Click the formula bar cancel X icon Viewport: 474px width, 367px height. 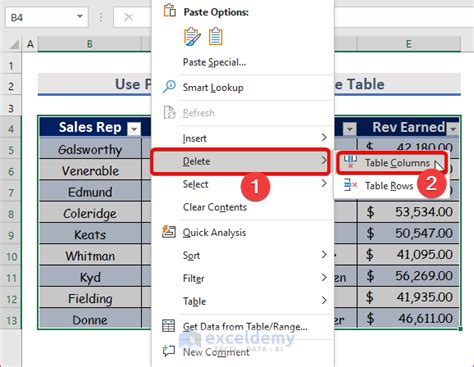[x=128, y=17]
